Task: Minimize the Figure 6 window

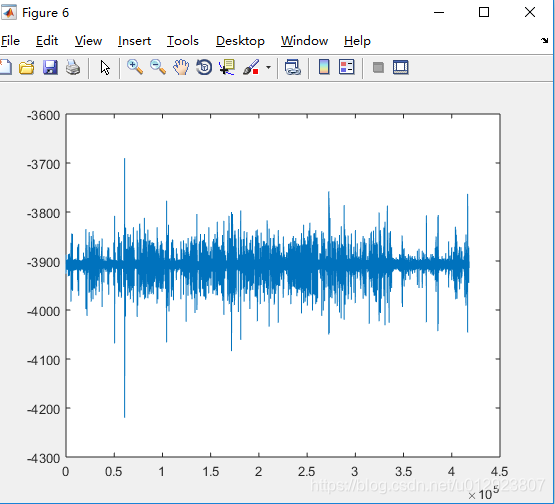Action: click(439, 12)
